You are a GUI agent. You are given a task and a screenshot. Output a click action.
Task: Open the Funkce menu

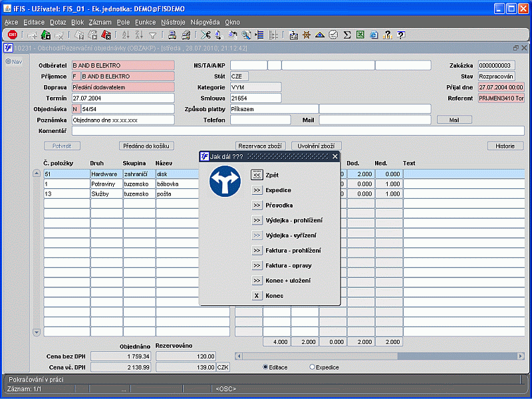(x=145, y=22)
